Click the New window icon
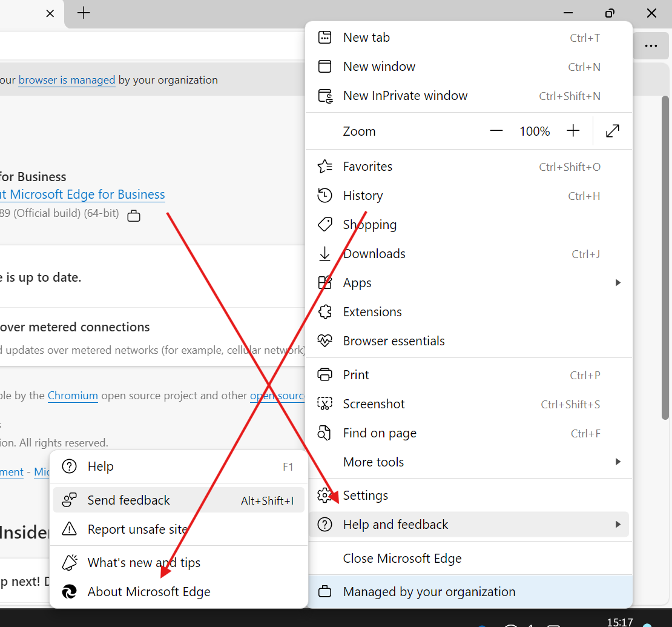672x627 pixels. click(x=324, y=67)
